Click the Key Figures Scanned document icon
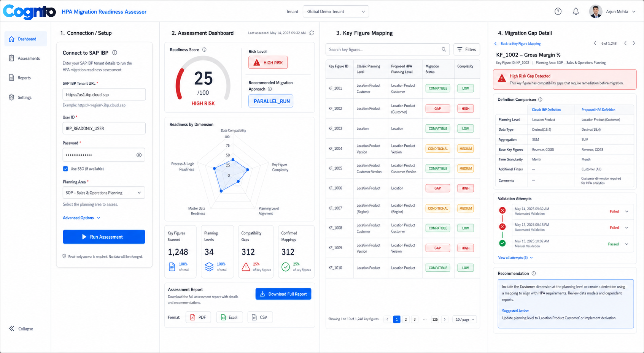This screenshot has height=353, width=644. pyautogui.click(x=172, y=267)
